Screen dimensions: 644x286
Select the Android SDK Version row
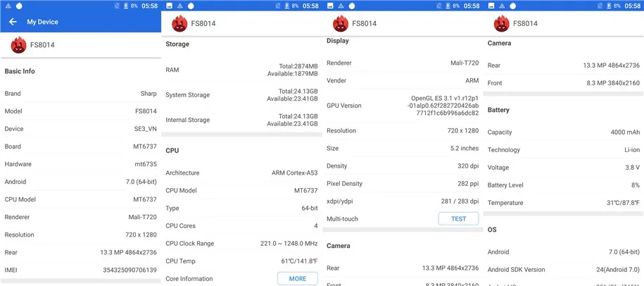point(564,270)
